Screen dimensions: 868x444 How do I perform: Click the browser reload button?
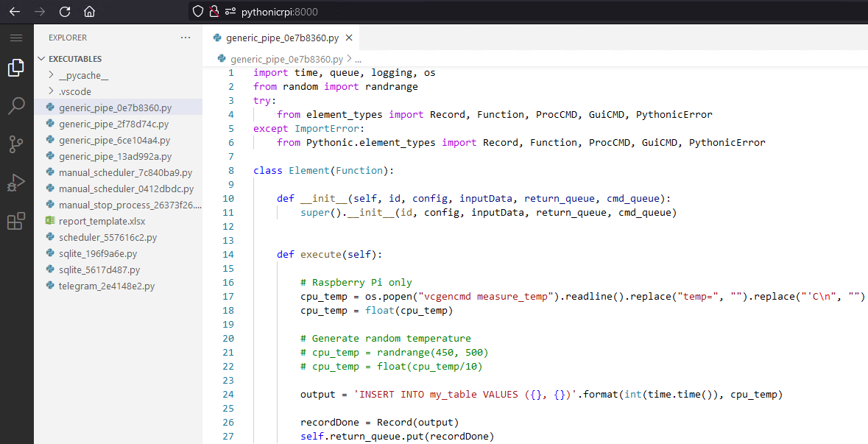pyautogui.click(x=65, y=12)
